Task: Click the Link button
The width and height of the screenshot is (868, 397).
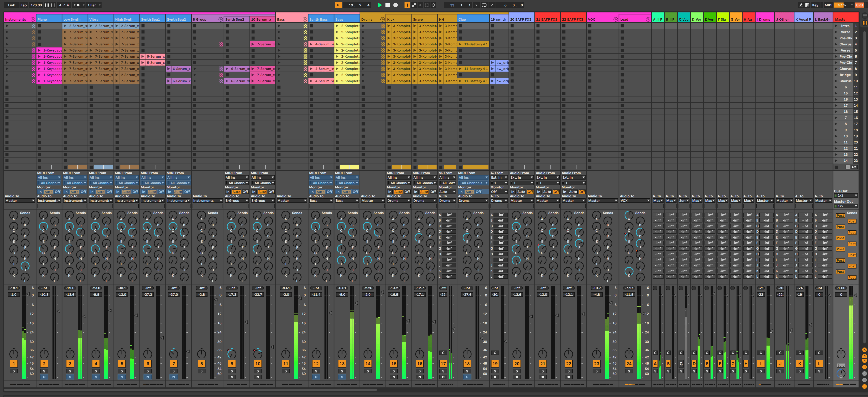Action: pos(11,5)
